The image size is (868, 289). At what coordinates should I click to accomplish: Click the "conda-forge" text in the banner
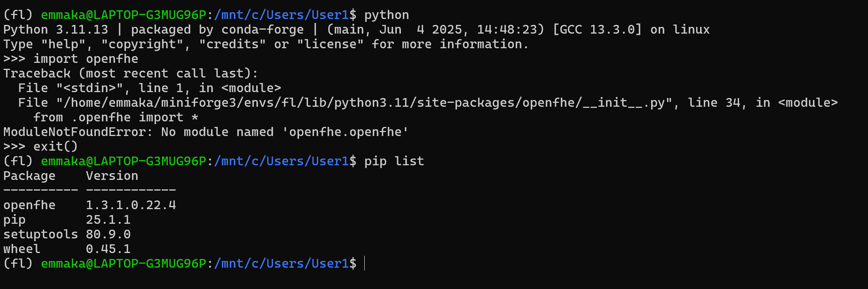[x=262, y=30]
